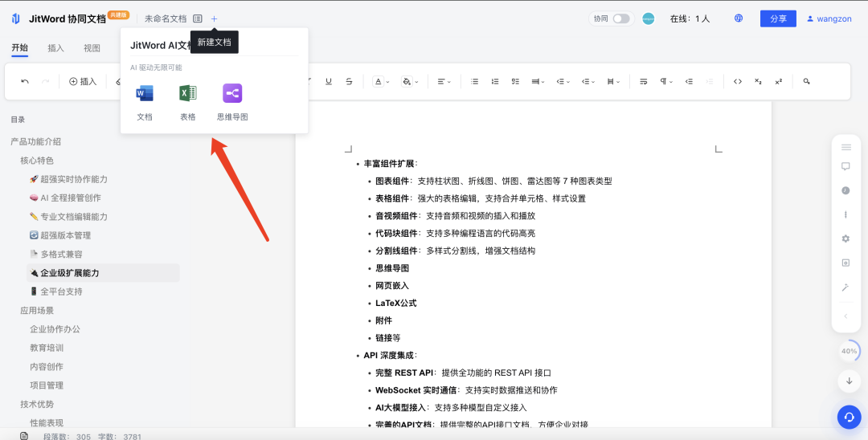Undo the last edit
Screen dimensions: 868x440
pyautogui.click(x=25, y=81)
